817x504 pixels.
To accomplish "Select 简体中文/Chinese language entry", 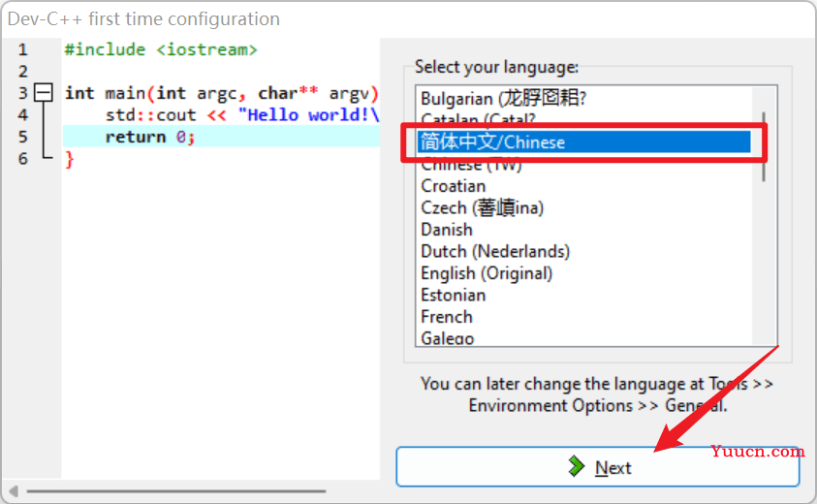I will 583,142.
